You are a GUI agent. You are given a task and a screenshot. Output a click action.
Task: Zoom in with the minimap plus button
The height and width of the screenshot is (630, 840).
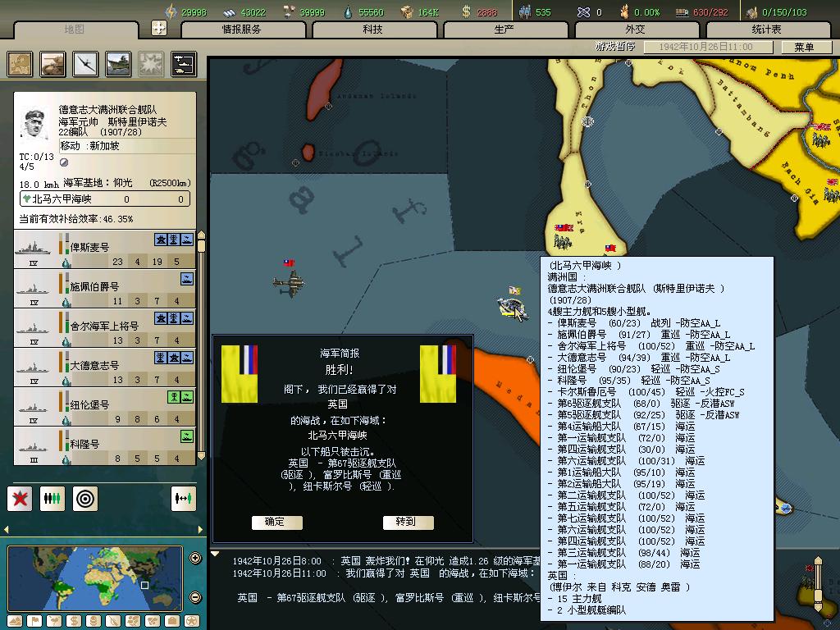(x=195, y=559)
